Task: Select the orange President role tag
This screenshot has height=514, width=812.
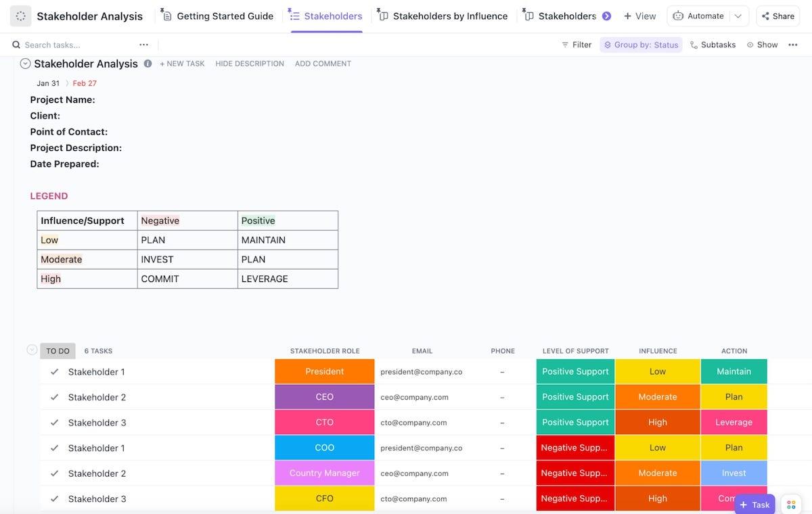Action: coord(324,372)
